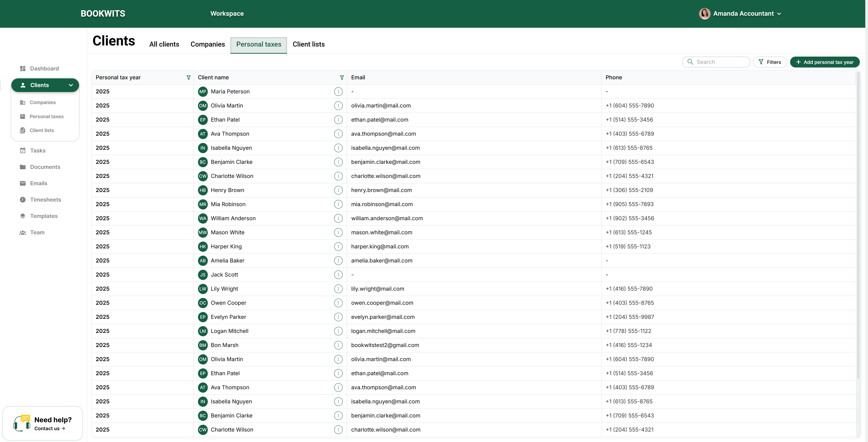Click the Emails envelope icon
Screen dimensions: 868x442
click(x=22, y=183)
